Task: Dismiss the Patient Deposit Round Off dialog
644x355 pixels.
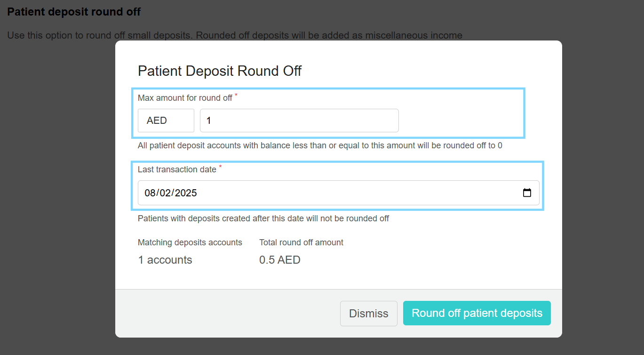Action: (369, 314)
